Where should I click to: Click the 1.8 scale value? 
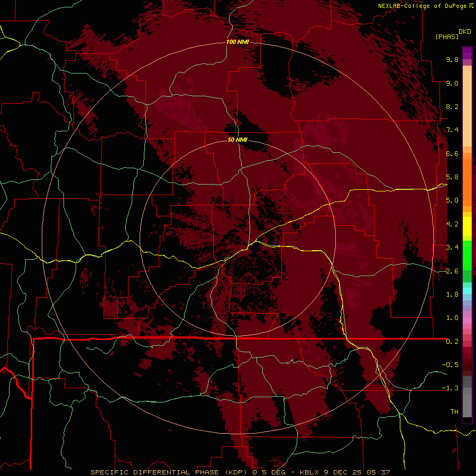click(452, 295)
